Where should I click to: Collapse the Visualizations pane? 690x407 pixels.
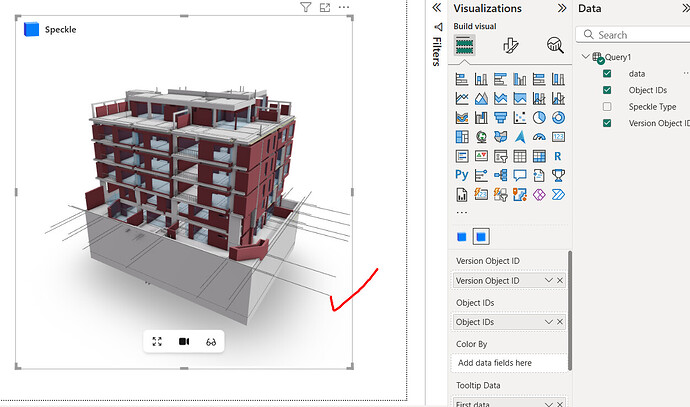pyautogui.click(x=562, y=8)
